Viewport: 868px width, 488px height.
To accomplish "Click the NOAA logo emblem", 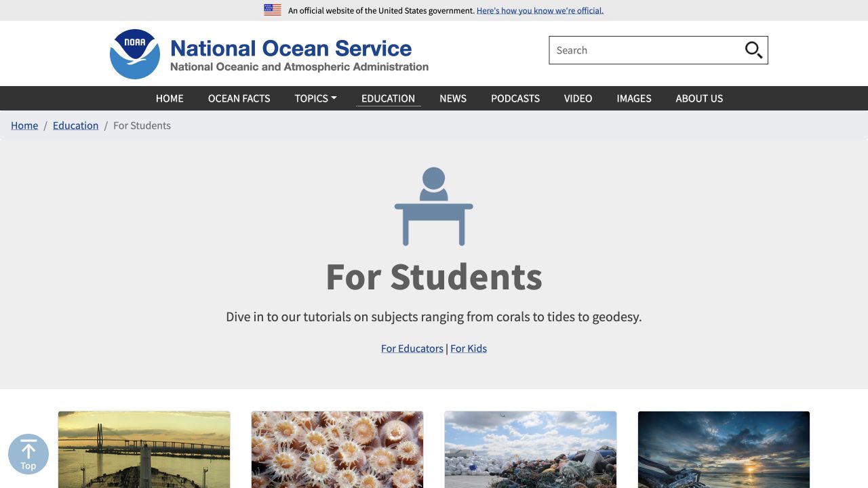I will 135,54.
